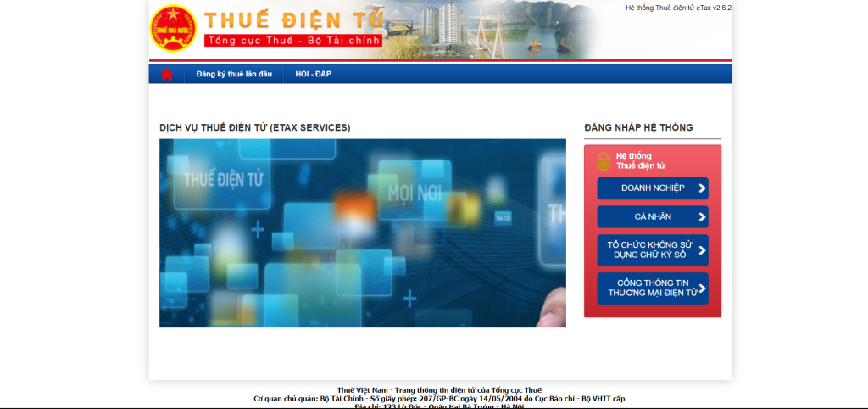This screenshot has width=868, height=409.
Task: Open CỔNG THÔNG TIN THƯƠNG MẠI ĐIỆN TỬ button
Action: [652, 289]
